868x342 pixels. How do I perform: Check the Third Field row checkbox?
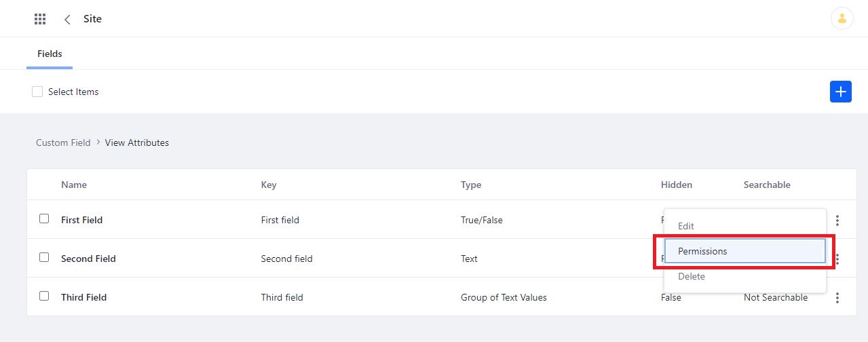pyautogui.click(x=44, y=296)
